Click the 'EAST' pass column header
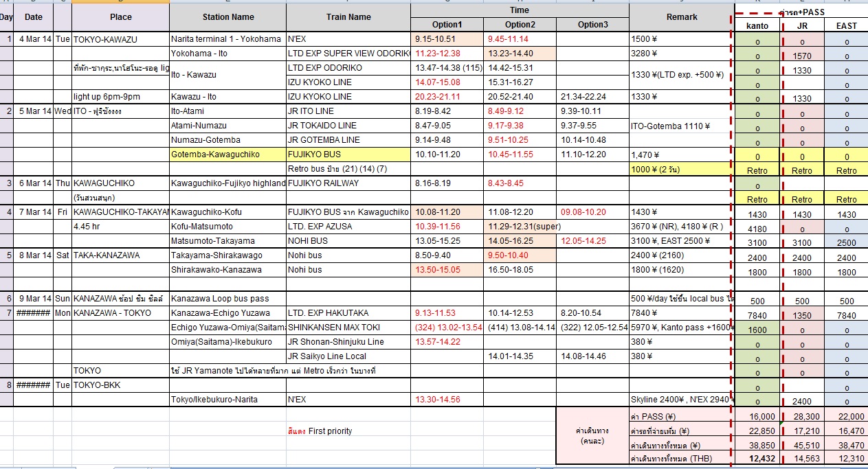The image size is (868, 469). [847, 25]
